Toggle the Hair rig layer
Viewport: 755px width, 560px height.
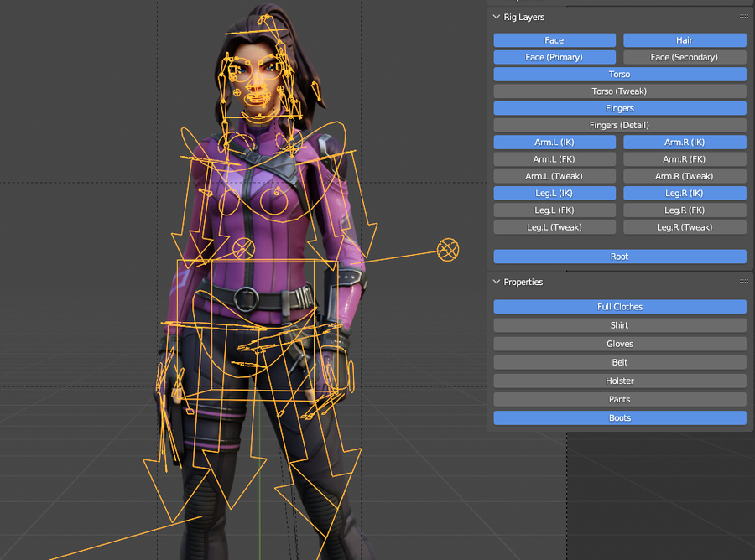685,40
